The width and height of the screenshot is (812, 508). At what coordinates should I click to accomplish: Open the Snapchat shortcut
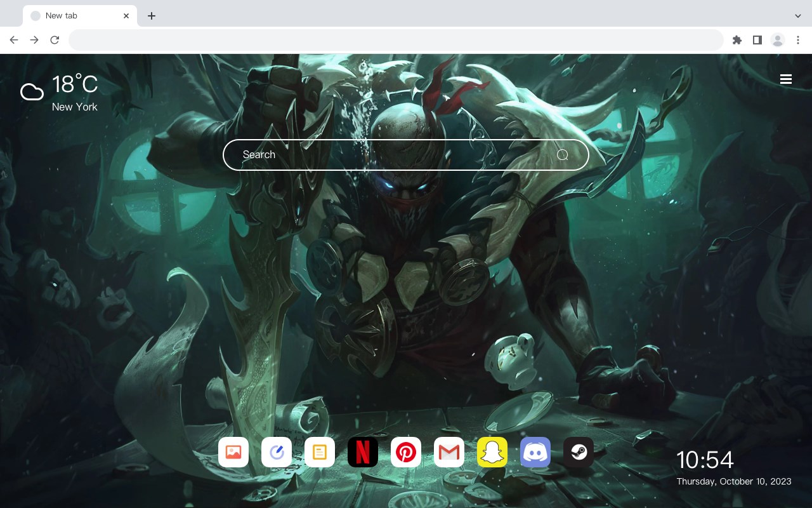[x=492, y=452]
